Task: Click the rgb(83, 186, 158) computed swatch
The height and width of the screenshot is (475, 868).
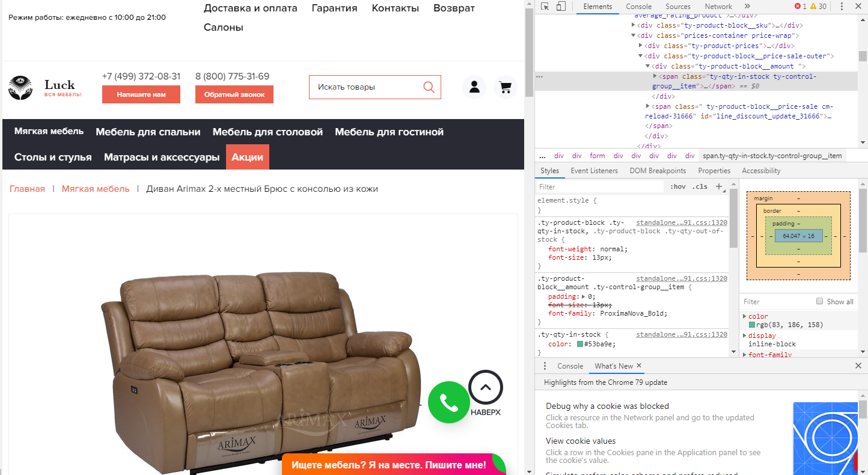Action: [x=752, y=325]
